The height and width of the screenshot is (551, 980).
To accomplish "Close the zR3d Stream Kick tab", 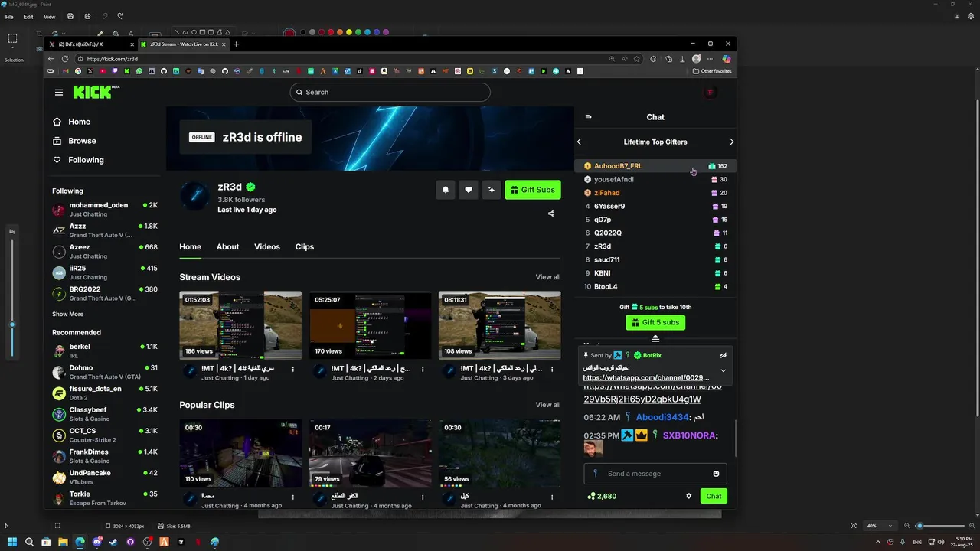I will coord(225,44).
